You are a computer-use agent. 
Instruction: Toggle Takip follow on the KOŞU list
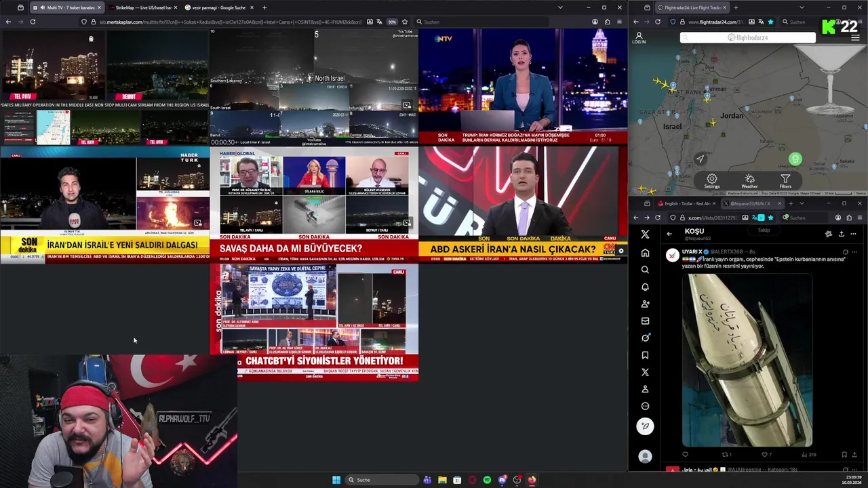pyautogui.click(x=764, y=230)
